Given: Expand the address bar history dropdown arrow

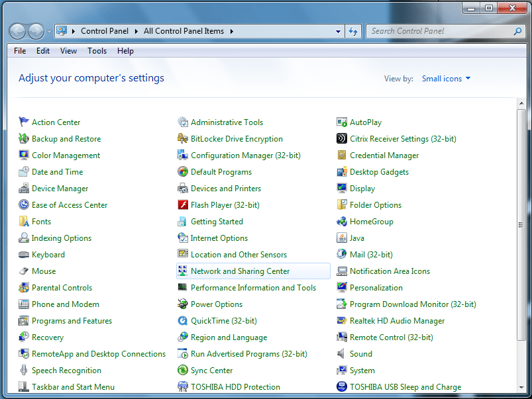Looking at the screenshot, I should pyautogui.click(x=338, y=32).
